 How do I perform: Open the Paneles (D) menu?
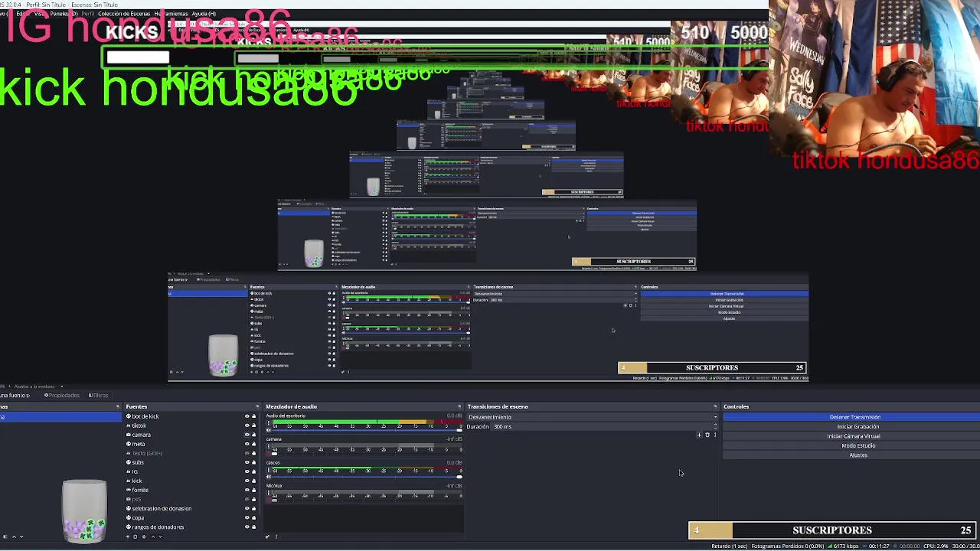(x=64, y=14)
